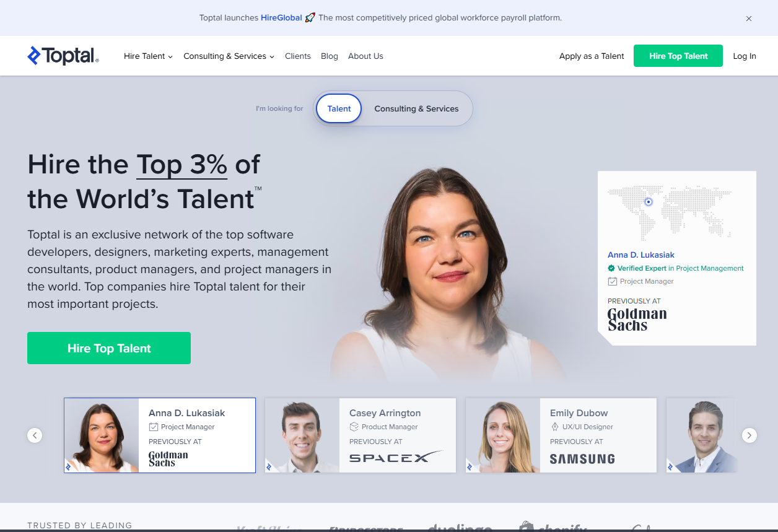This screenshot has height=532, width=778.
Task: Open the Blog menu item
Action: pyautogui.click(x=329, y=56)
